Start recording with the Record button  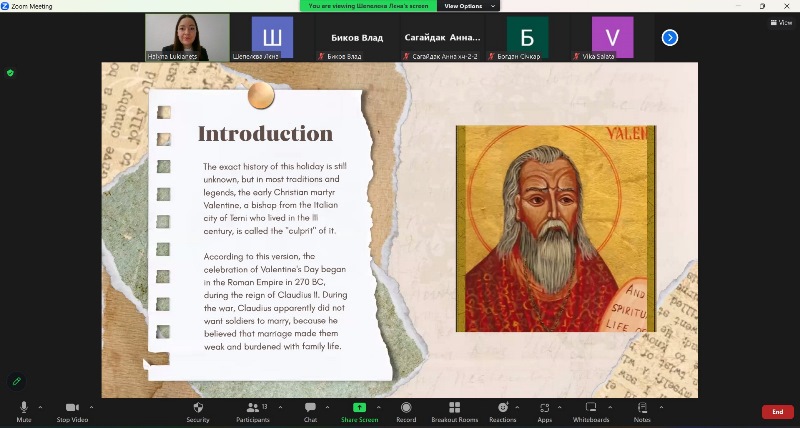point(406,412)
